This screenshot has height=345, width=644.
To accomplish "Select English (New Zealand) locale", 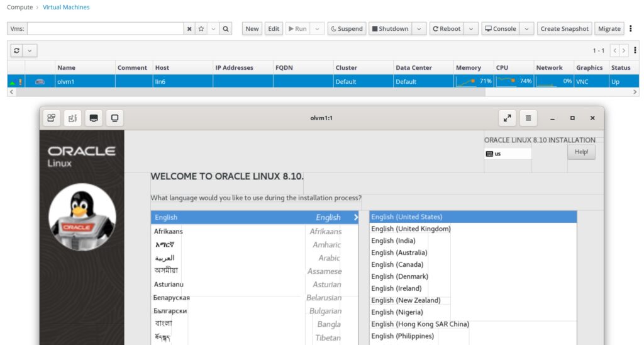I will (x=473, y=300).
